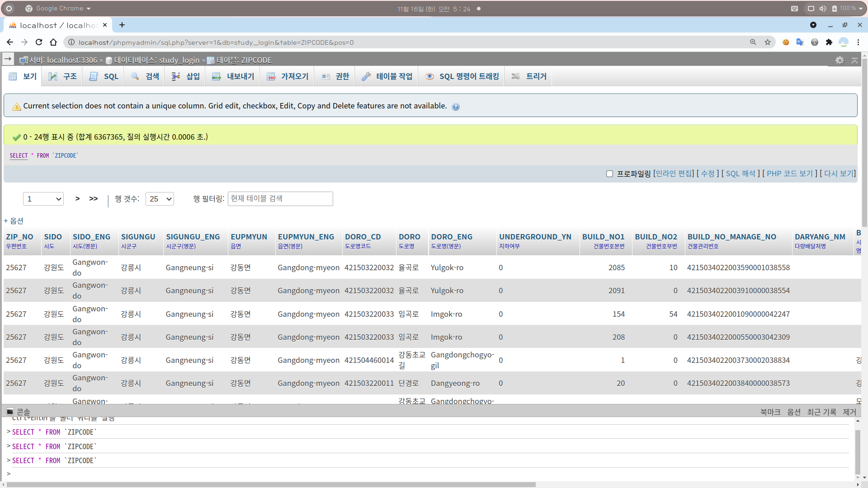Image resolution: width=868 pixels, height=488 pixels.
Task: Bookmark this page with the star icon
Action: (768, 42)
